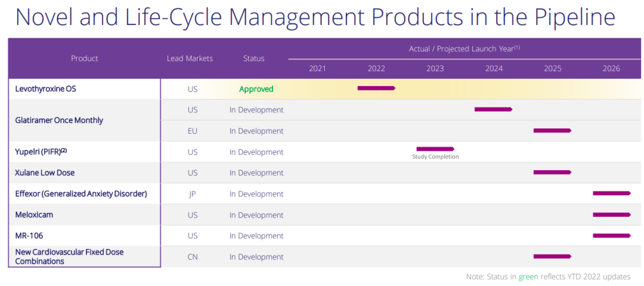Click the 2021 year column header

[x=317, y=69]
